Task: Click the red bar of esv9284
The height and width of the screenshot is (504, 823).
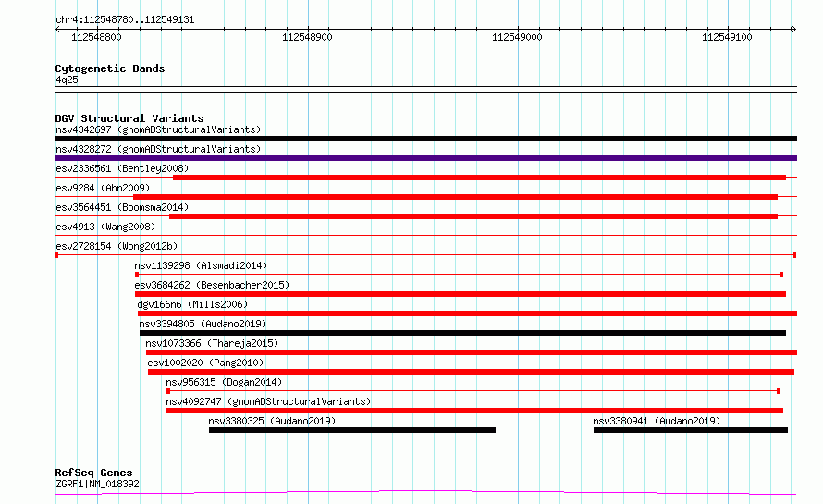Action: [455, 197]
